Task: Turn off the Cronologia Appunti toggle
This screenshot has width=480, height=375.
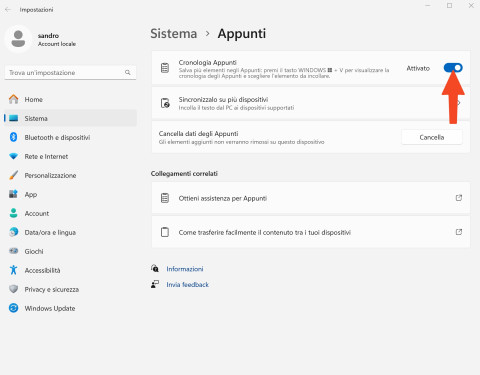Action: [x=453, y=68]
